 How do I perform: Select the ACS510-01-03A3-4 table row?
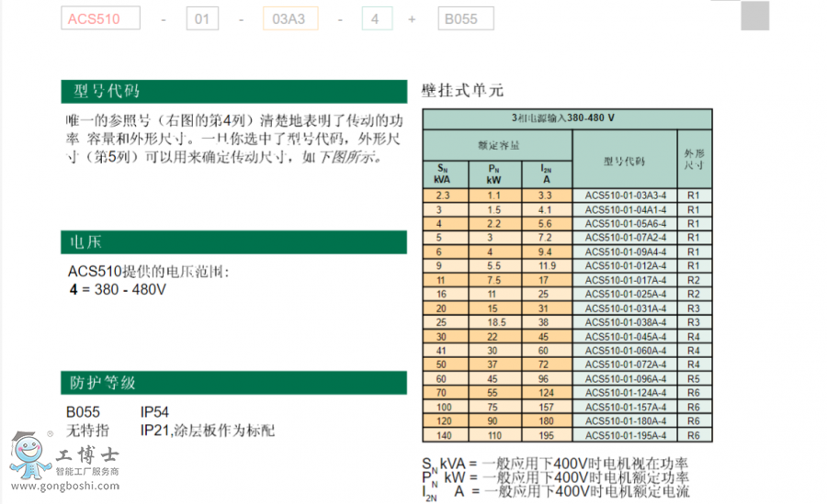point(566,196)
